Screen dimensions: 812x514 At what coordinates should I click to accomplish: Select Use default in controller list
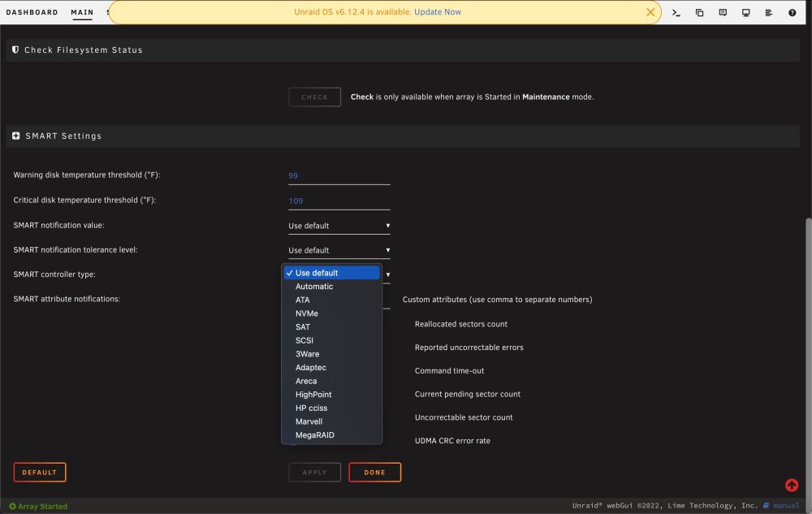(331, 273)
